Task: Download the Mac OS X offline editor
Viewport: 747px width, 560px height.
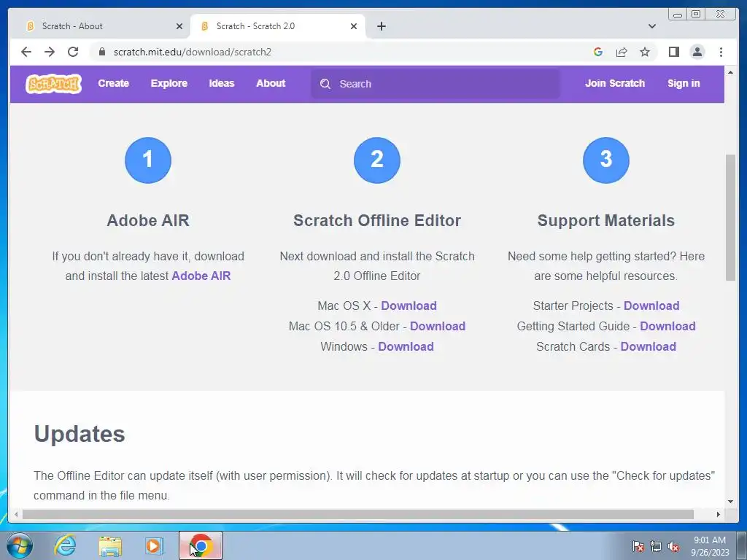Action: [409, 306]
